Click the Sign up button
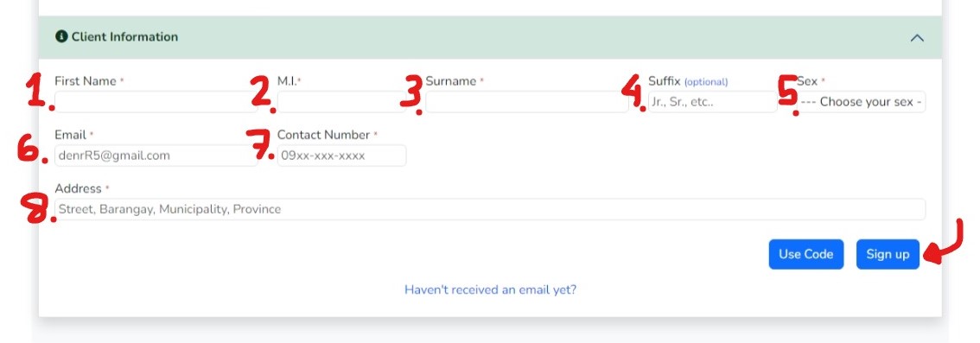This screenshot has height=343, width=980. coord(888,254)
